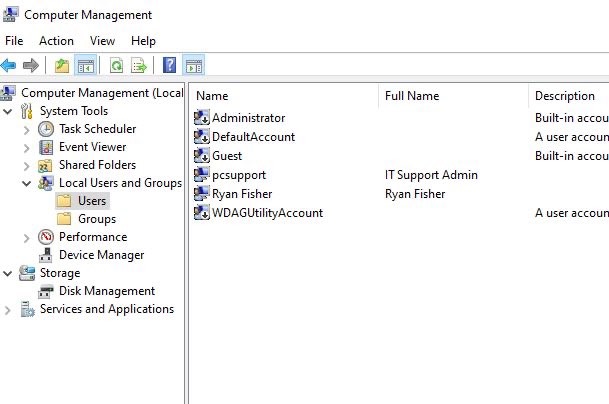The width and height of the screenshot is (609, 404).
Task: Click Ryan Fisher in Full Name column
Action: pos(415,194)
